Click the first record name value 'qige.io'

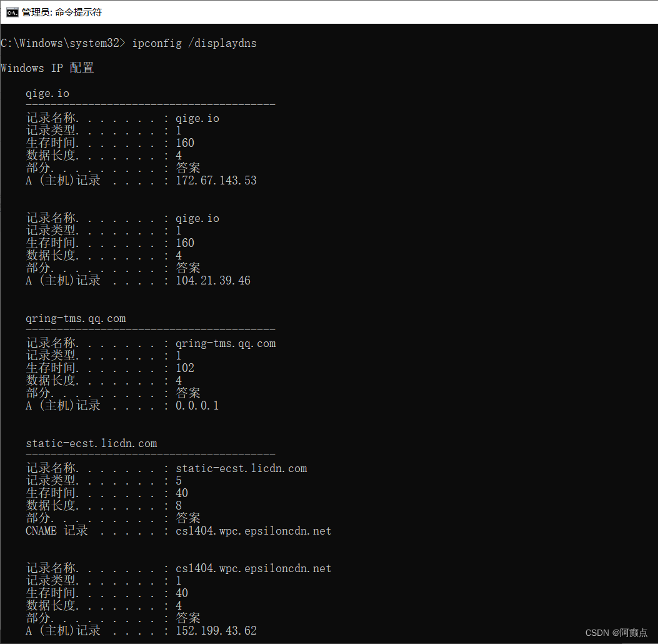[x=197, y=118]
